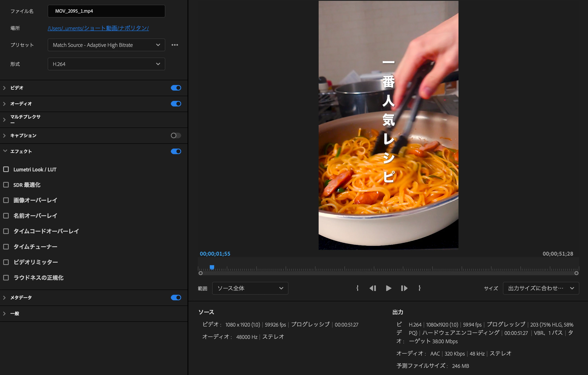Image resolution: width=588 pixels, height=375 pixels.
Task: Step back one frame in preview
Action: [x=373, y=288]
